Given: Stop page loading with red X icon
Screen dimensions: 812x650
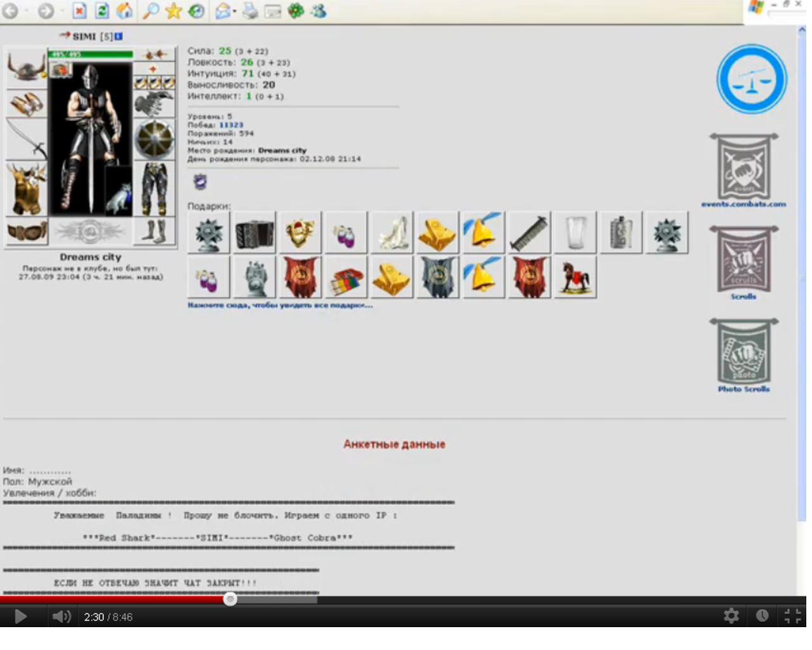Looking at the screenshot, I should tap(79, 11).
